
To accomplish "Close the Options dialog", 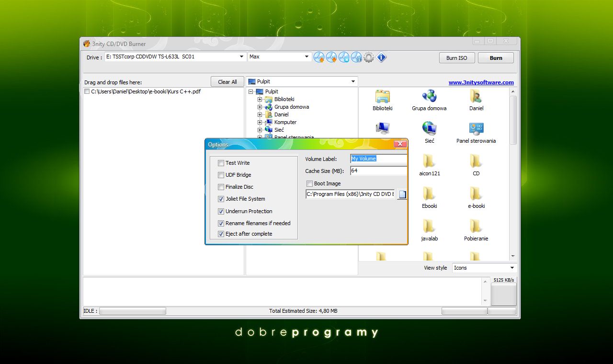I will [x=400, y=144].
